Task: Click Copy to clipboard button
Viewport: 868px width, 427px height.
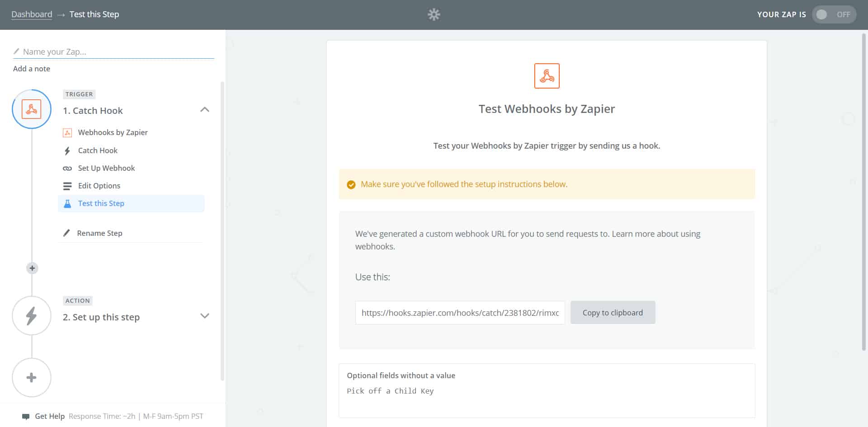Action: (x=613, y=313)
